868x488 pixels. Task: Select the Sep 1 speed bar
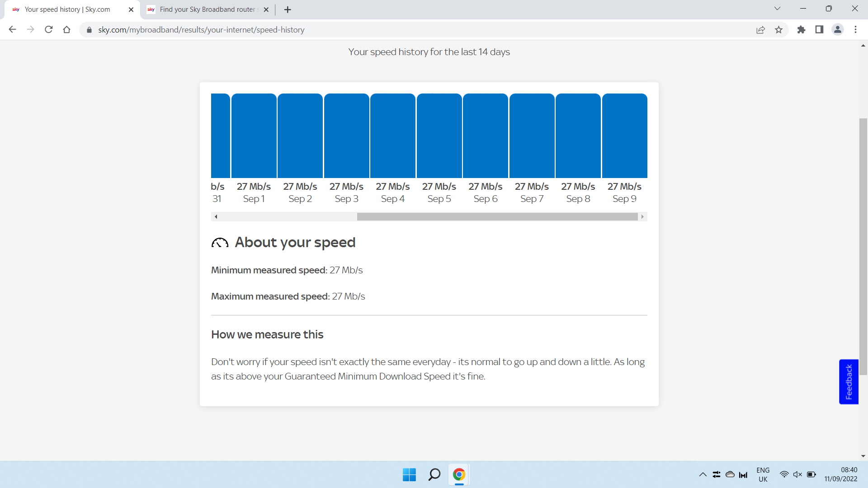point(254,136)
